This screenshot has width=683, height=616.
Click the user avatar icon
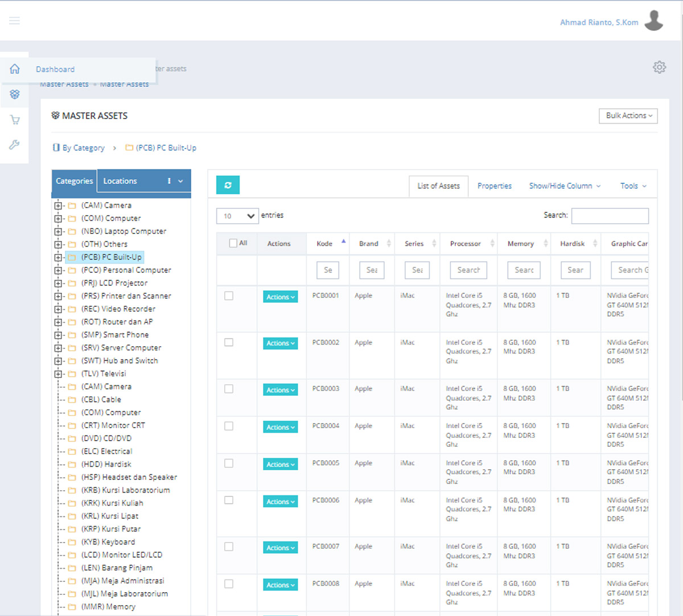coord(654,21)
